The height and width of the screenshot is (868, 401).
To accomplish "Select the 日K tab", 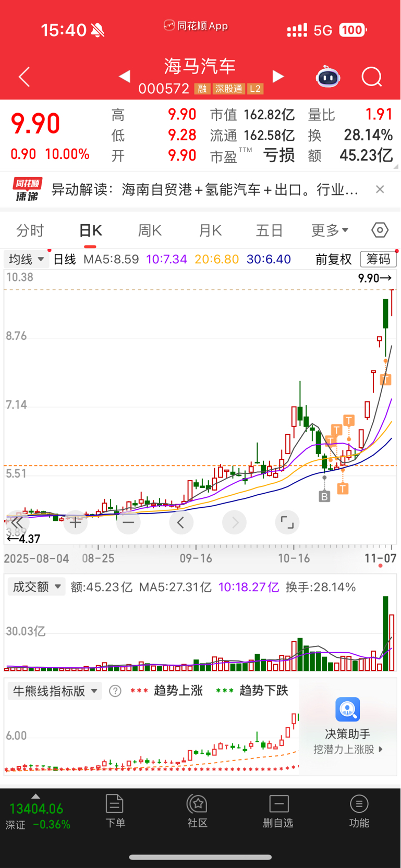I will pyautogui.click(x=90, y=230).
